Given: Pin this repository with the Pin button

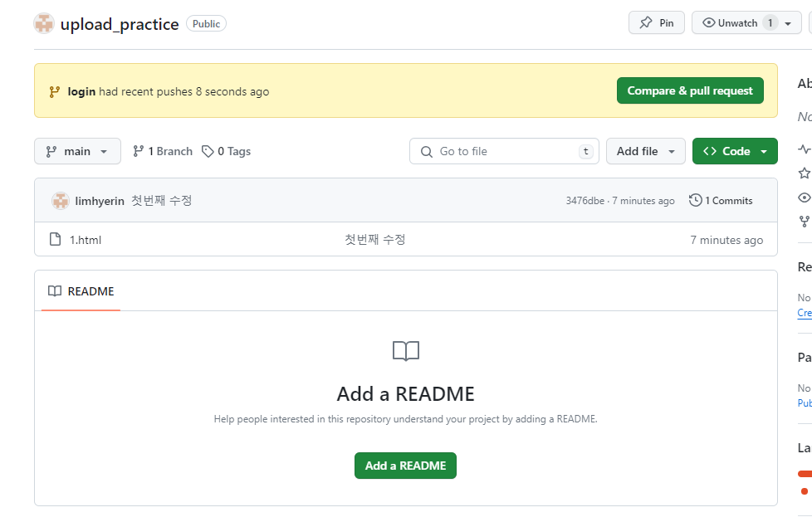Looking at the screenshot, I should [x=657, y=22].
